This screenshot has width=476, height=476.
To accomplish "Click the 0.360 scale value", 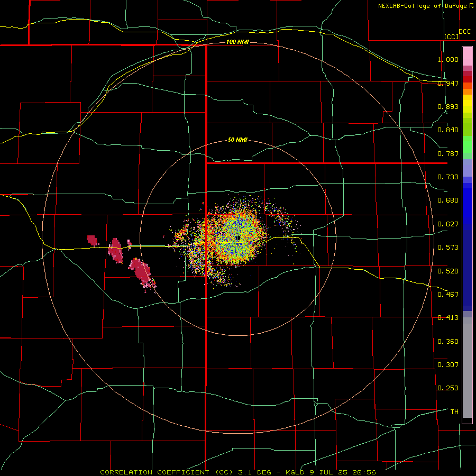I will click(448, 342).
